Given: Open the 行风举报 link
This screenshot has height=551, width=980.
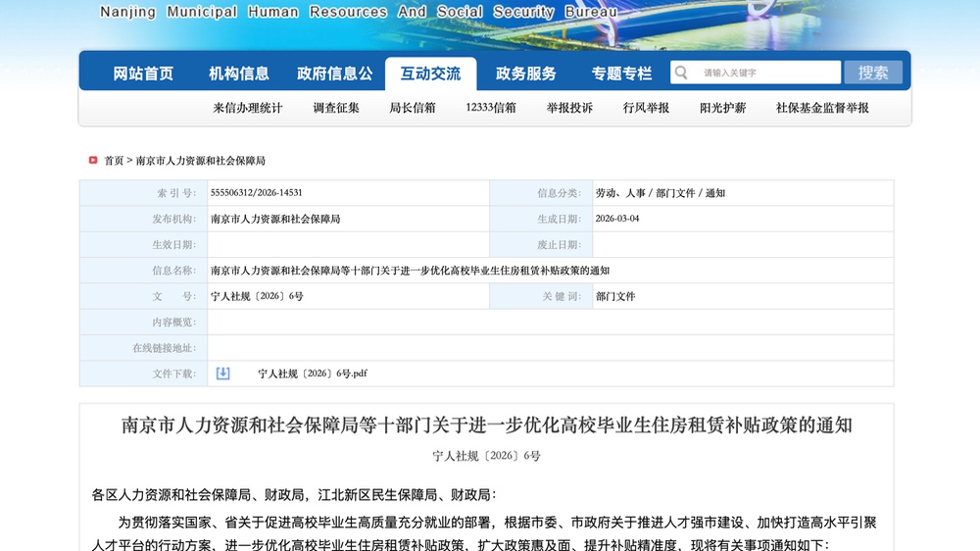Looking at the screenshot, I should pyautogui.click(x=646, y=108).
